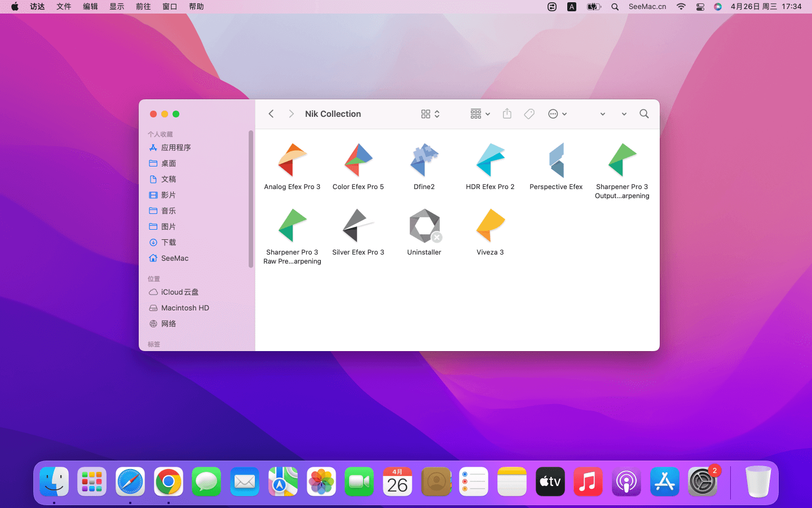Expand the ellipsis action menu dropdown
The image size is (812, 508).
(x=557, y=114)
